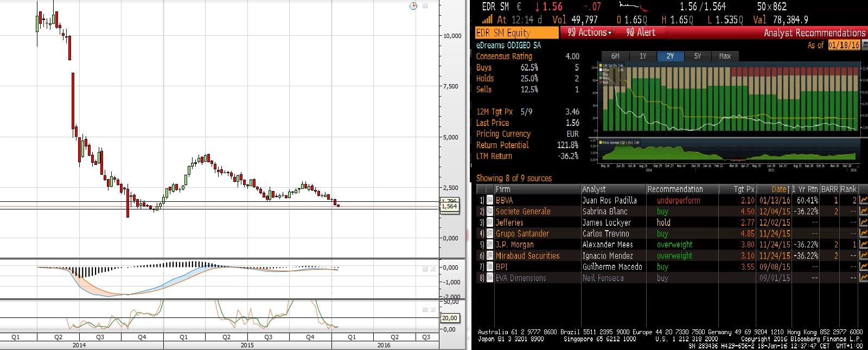
Task: Sort by the Tgt Px column header
Action: click(x=737, y=189)
